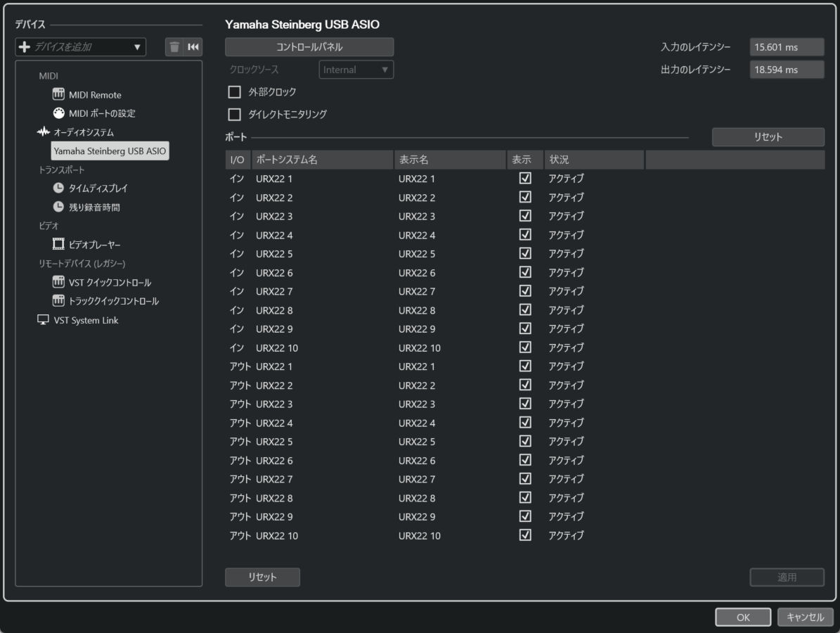The image size is (840, 633).
Task: Click 表示名 cell of アウト URX22 3
Action: [x=417, y=404]
